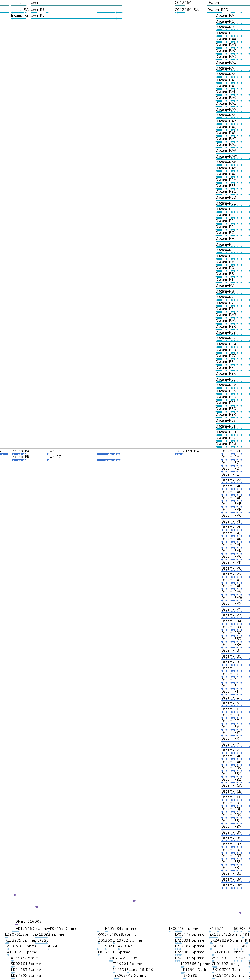Select the Dscam-PBW protein label

(x=232, y=885)
